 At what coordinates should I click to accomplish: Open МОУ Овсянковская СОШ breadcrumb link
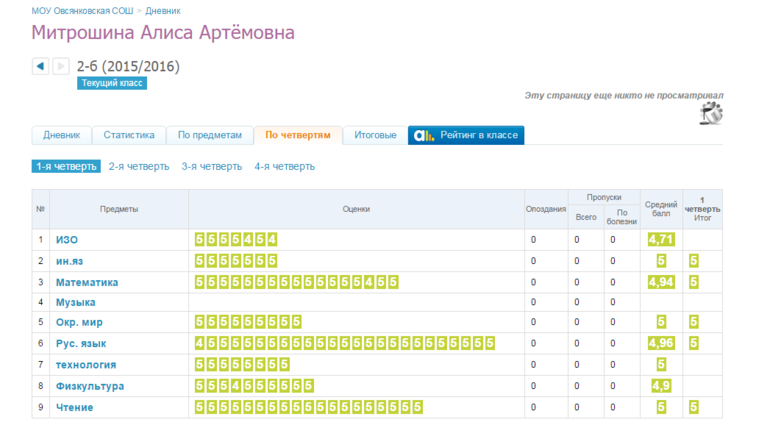[x=79, y=8]
